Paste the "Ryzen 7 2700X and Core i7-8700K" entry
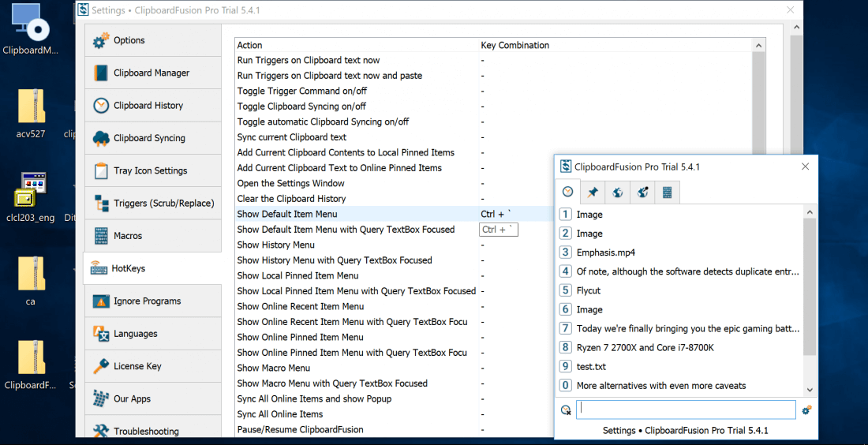The image size is (868, 445). (645, 348)
